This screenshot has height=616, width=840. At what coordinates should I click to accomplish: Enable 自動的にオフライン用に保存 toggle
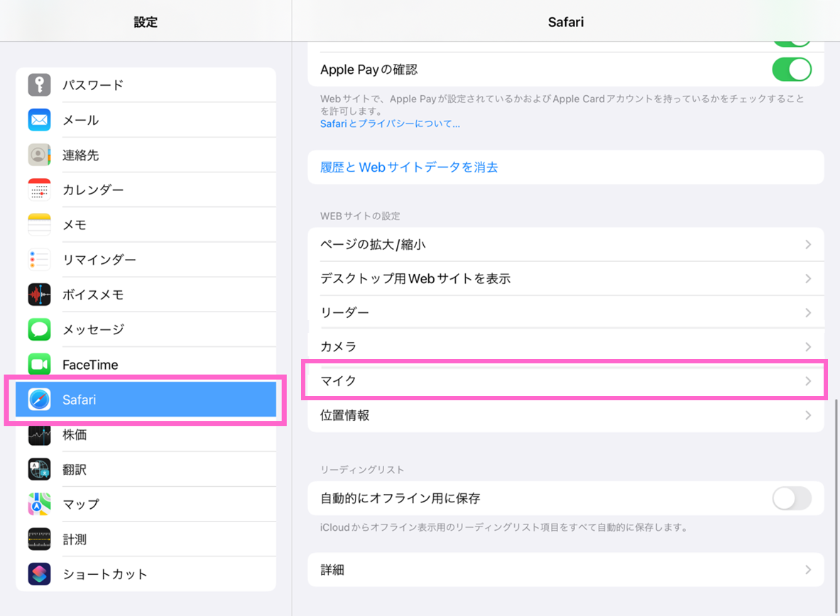[791, 499]
